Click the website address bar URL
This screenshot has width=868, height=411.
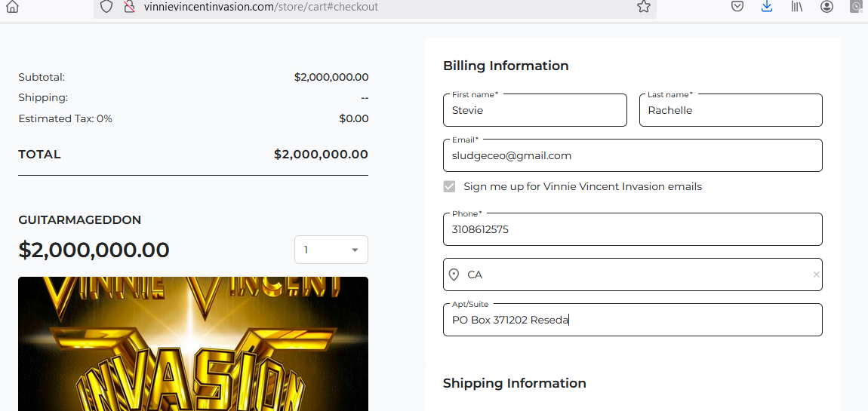260,7
